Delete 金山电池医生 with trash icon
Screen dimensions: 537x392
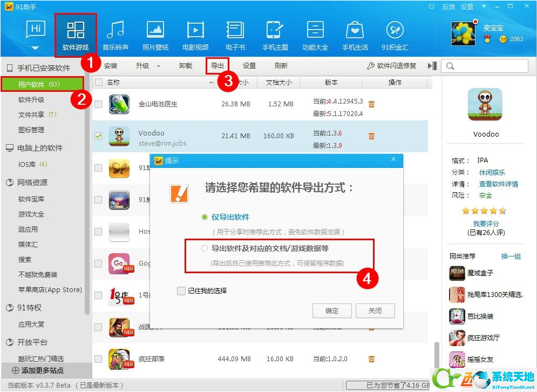tap(371, 104)
